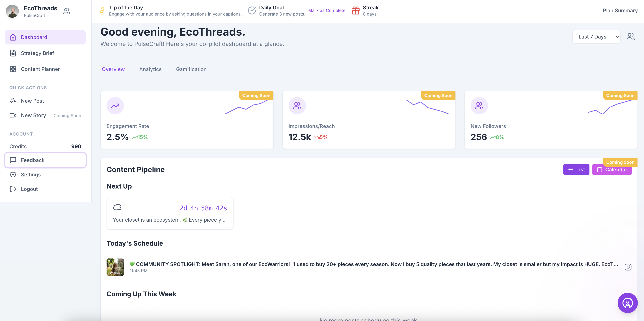Open Feedback in the sidebar
Image resolution: width=644 pixels, height=321 pixels.
(x=45, y=160)
